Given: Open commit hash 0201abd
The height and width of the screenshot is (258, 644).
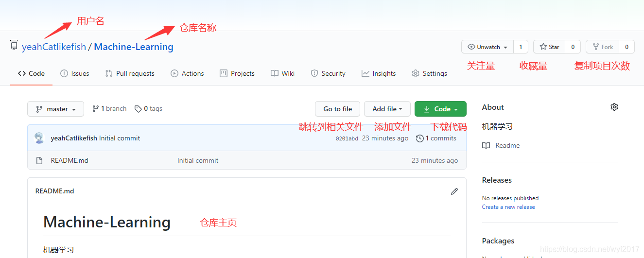Looking at the screenshot, I should tap(347, 138).
